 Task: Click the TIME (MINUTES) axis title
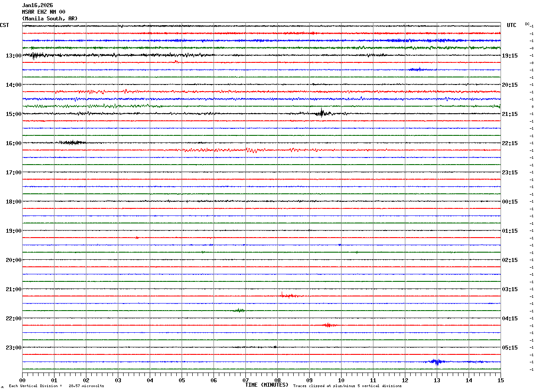[x=267, y=385]
